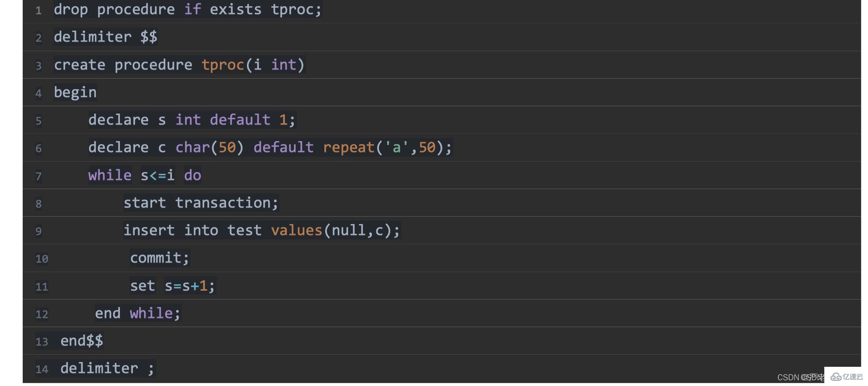Screen dimensions: 868x386
Task: Click 's<=i' condition on line 7
Action: coord(158,175)
